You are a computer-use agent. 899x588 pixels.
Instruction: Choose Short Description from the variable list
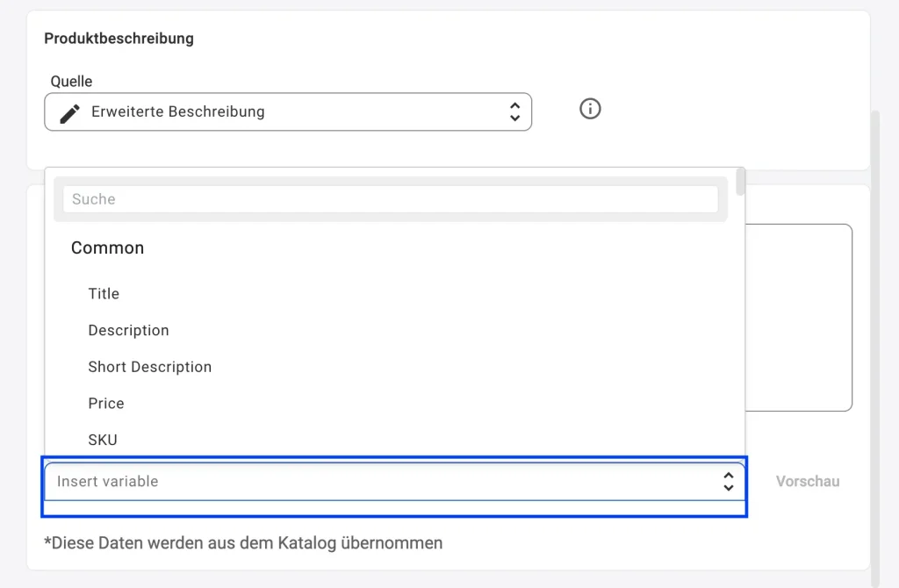(x=149, y=367)
